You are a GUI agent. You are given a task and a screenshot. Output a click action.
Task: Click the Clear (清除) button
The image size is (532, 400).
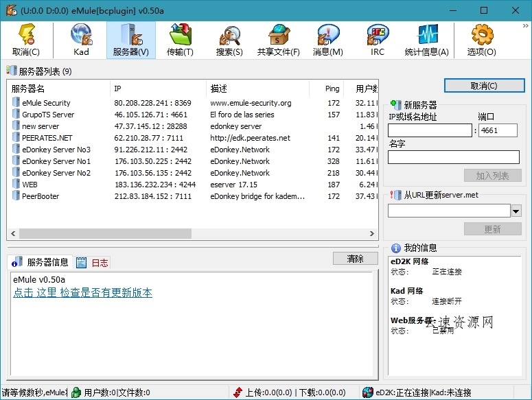tap(355, 259)
